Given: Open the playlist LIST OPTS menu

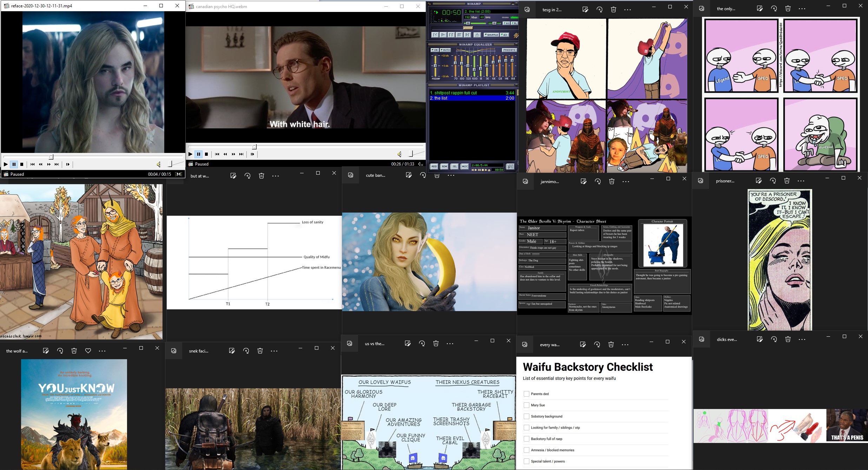Looking at the screenshot, I should (x=510, y=167).
